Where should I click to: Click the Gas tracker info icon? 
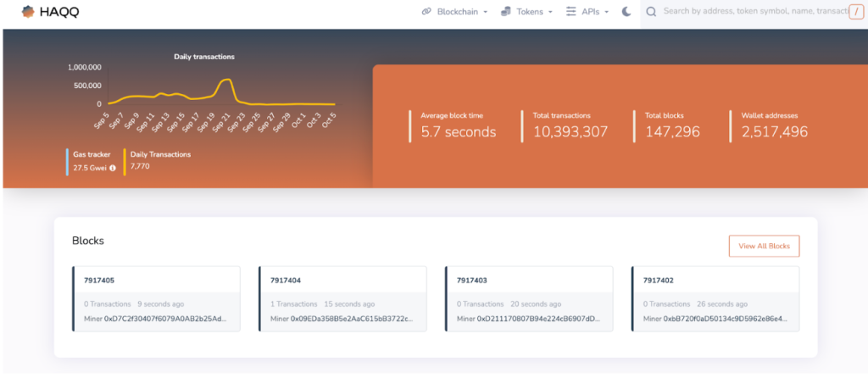point(113,168)
